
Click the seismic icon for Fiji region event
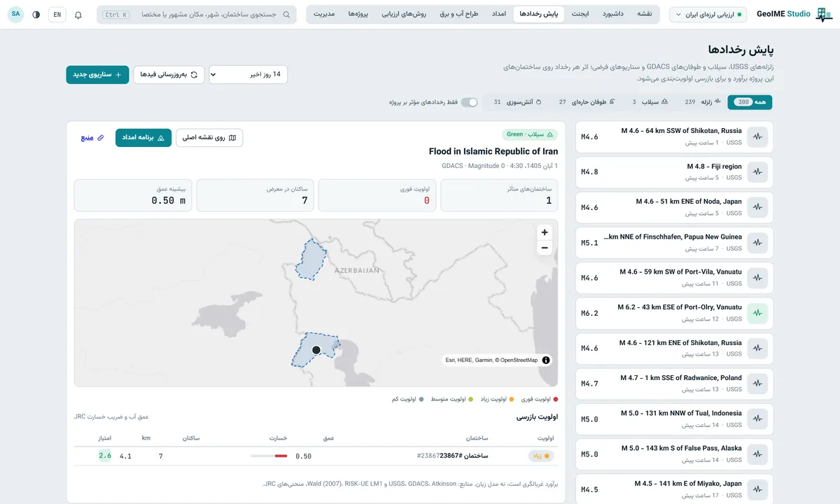click(757, 172)
